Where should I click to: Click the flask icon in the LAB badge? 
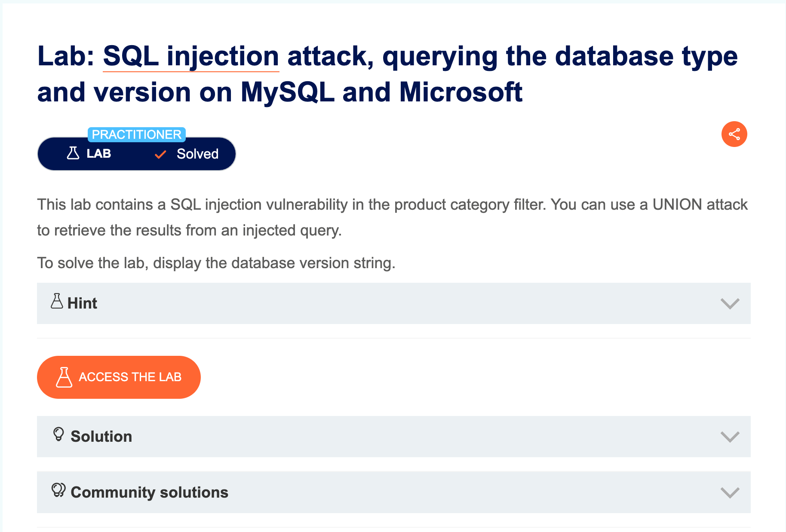73,153
